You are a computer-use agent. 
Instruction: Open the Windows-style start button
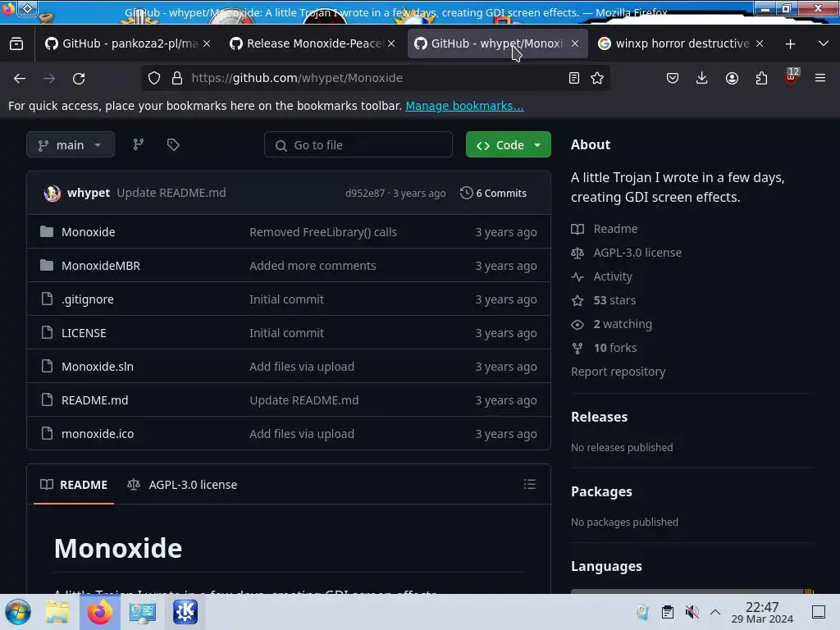(18, 612)
